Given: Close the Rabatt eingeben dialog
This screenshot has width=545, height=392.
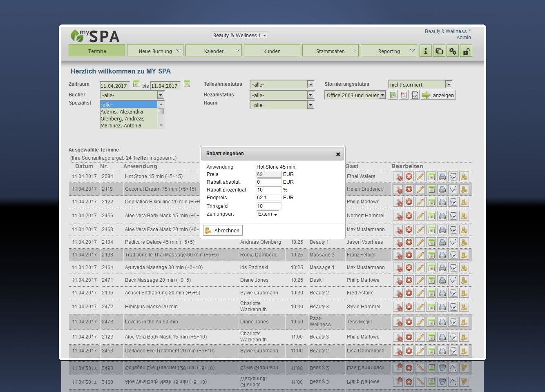Looking at the screenshot, I should tap(338, 154).
